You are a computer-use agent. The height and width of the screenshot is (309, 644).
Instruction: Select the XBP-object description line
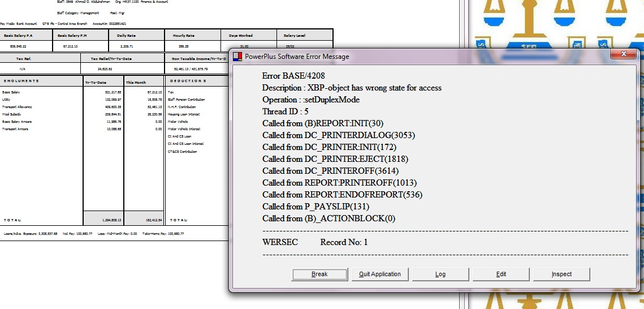tap(352, 88)
